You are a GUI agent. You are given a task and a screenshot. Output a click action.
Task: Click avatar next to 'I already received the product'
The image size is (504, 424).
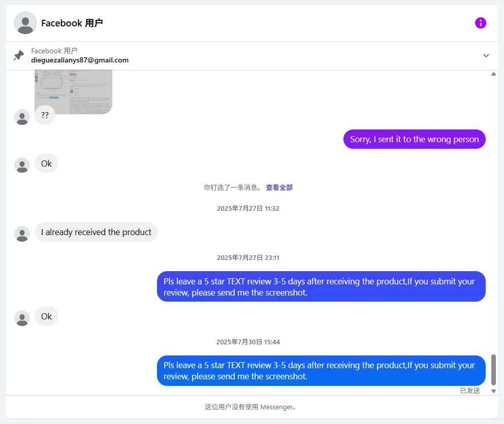click(22, 234)
